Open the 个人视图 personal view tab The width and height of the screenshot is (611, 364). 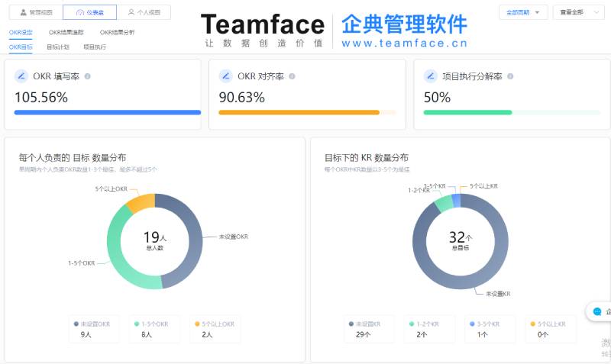pyautogui.click(x=144, y=12)
